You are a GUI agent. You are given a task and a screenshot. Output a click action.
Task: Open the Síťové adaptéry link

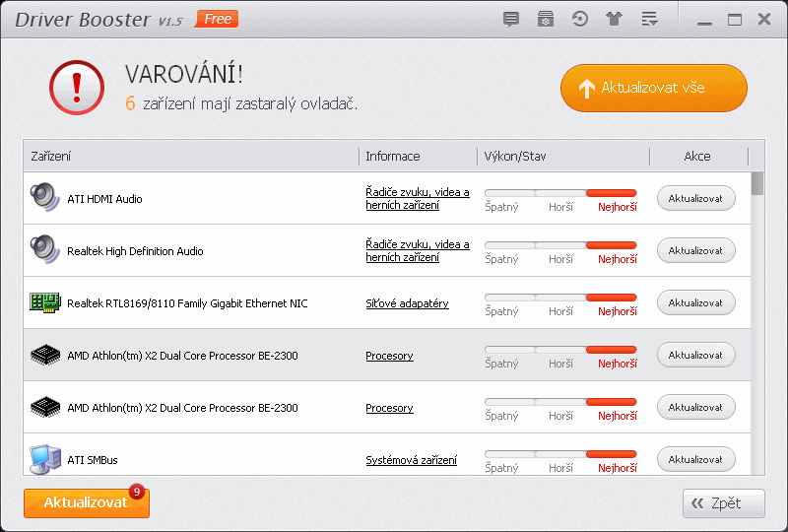(x=407, y=303)
